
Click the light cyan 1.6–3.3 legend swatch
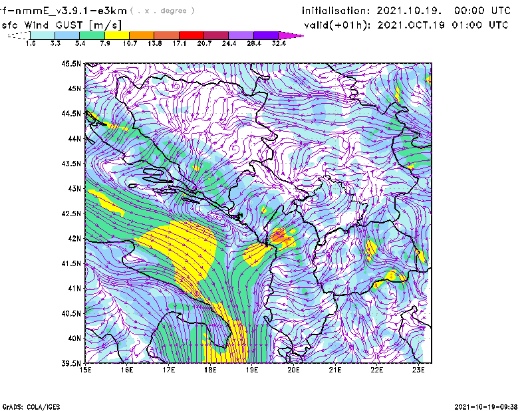point(43,35)
